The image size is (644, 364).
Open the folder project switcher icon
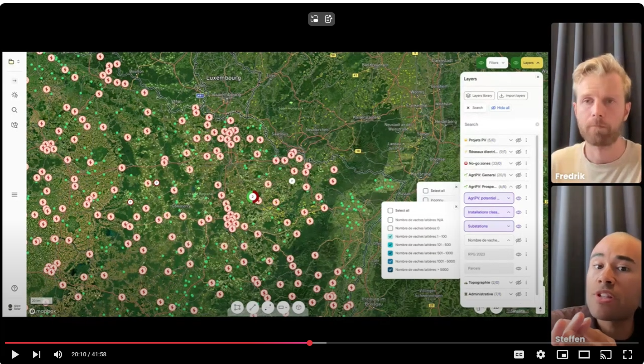tap(11, 62)
